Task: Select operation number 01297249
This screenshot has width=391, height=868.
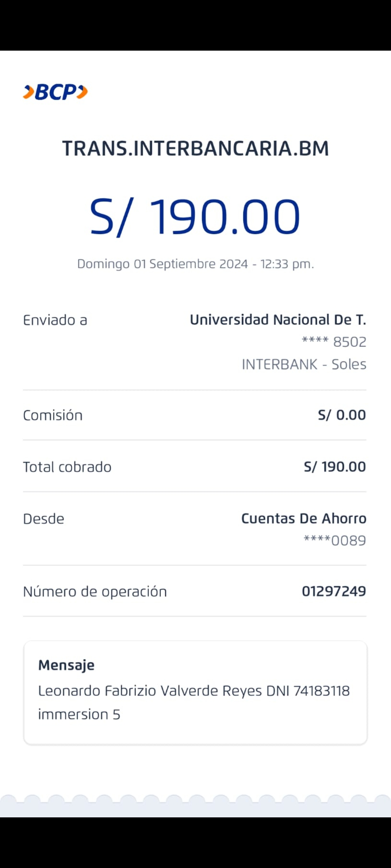Action: click(334, 591)
